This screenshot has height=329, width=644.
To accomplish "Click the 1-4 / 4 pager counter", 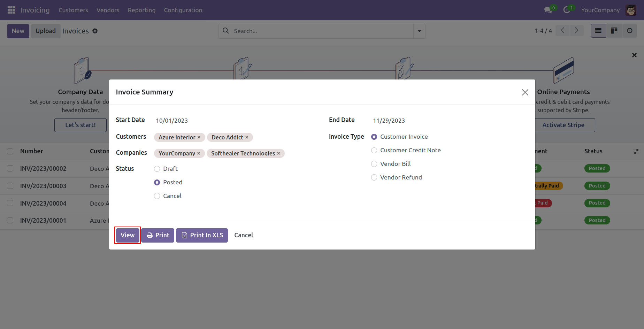I will [543, 31].
